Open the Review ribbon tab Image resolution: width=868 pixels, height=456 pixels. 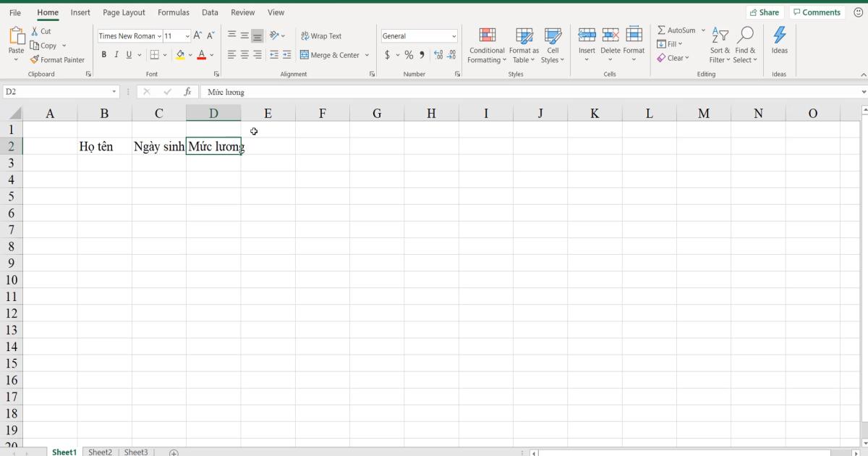tap(242, 12)
